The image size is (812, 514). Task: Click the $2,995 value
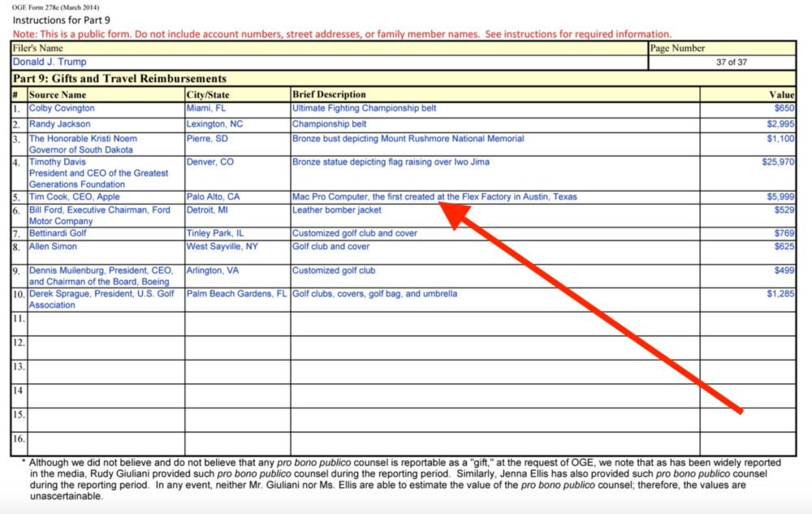[780, 124]
